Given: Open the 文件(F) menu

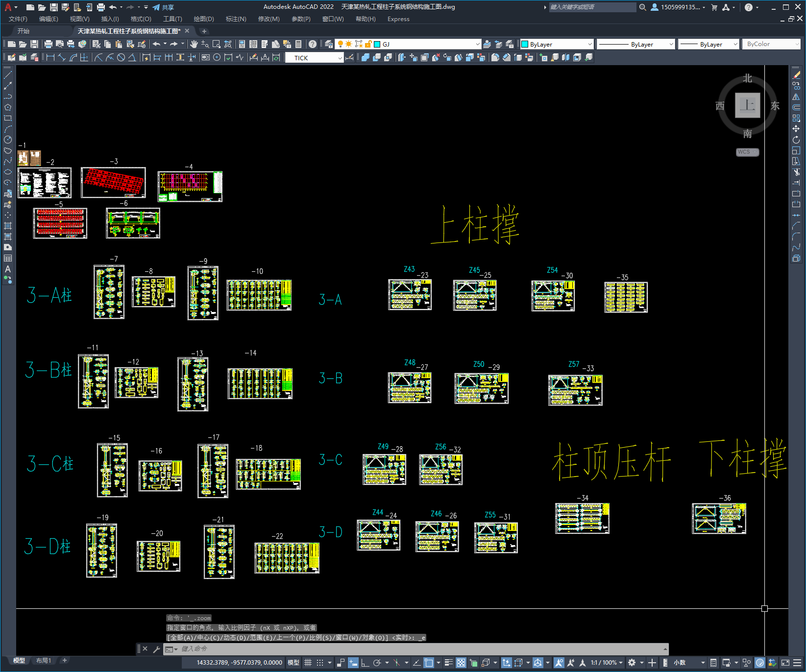Looking at the screenshot, I should (x=18, y=19).
